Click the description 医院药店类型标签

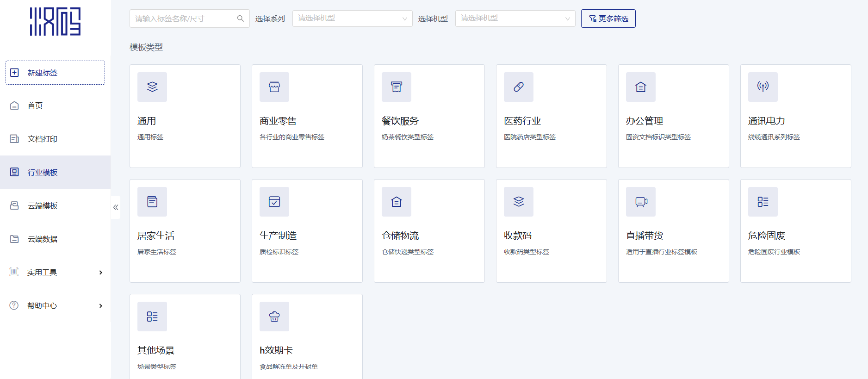pos(530,137)
